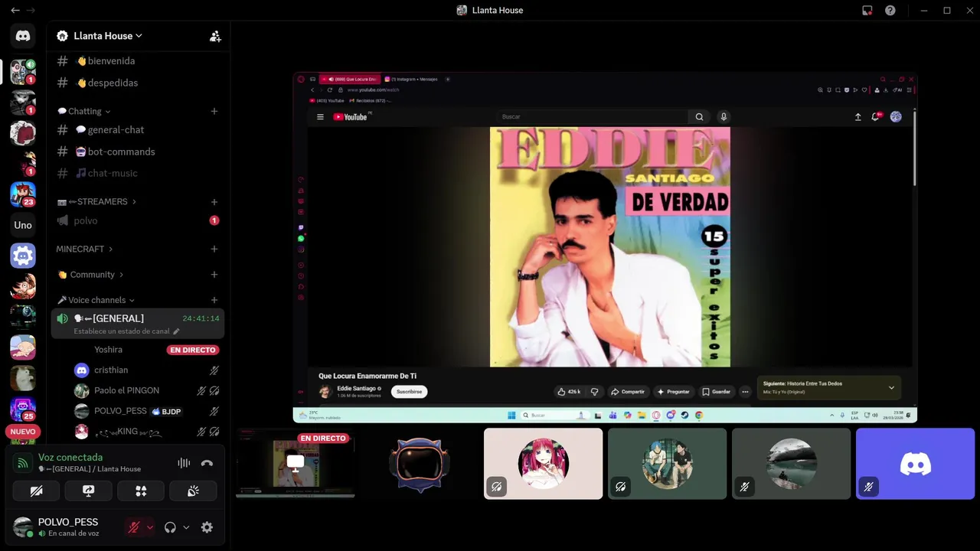Click Yoshira's EN DIRECTO live badge
Viewport: 980px width, 551px height.
[x=193, y=350]
